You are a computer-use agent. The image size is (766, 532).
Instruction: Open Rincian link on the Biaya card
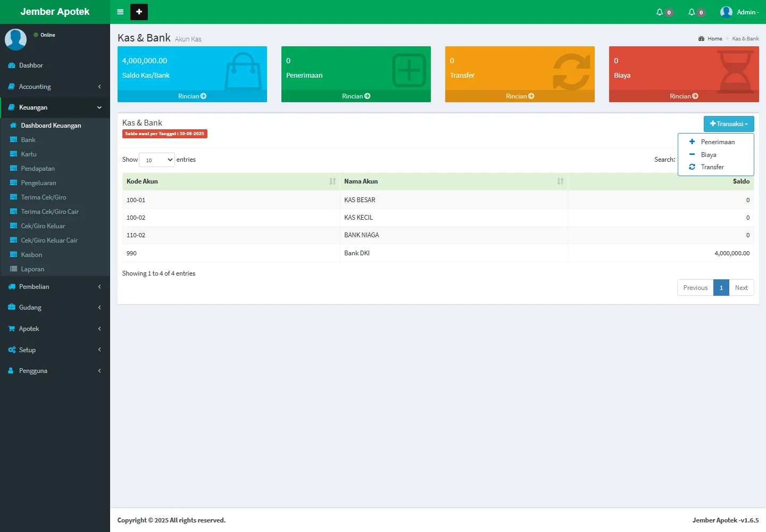[684, 96]
